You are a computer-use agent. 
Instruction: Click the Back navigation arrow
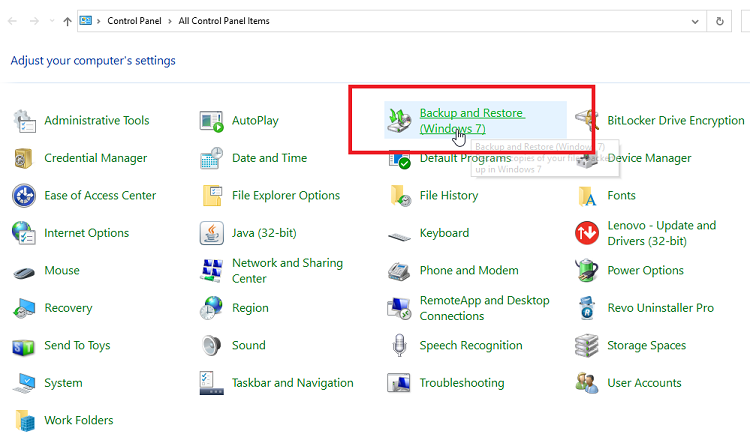click(12, 21)
